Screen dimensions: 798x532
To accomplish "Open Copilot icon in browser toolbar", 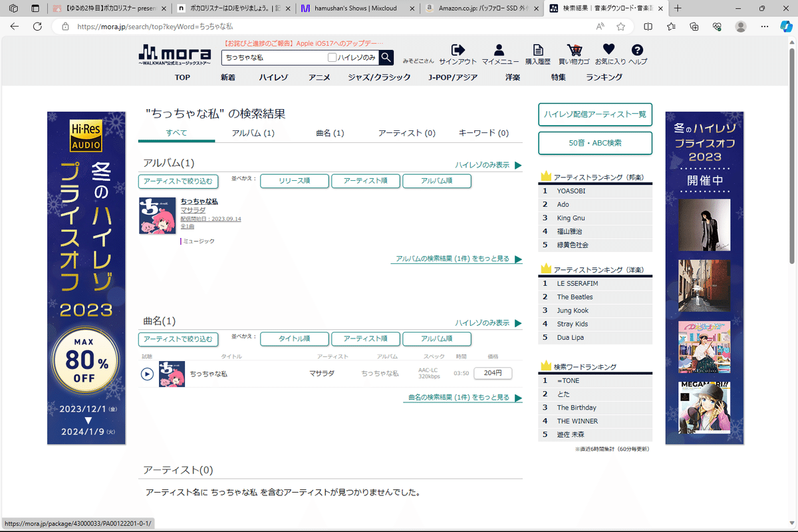I will [785, 27].
